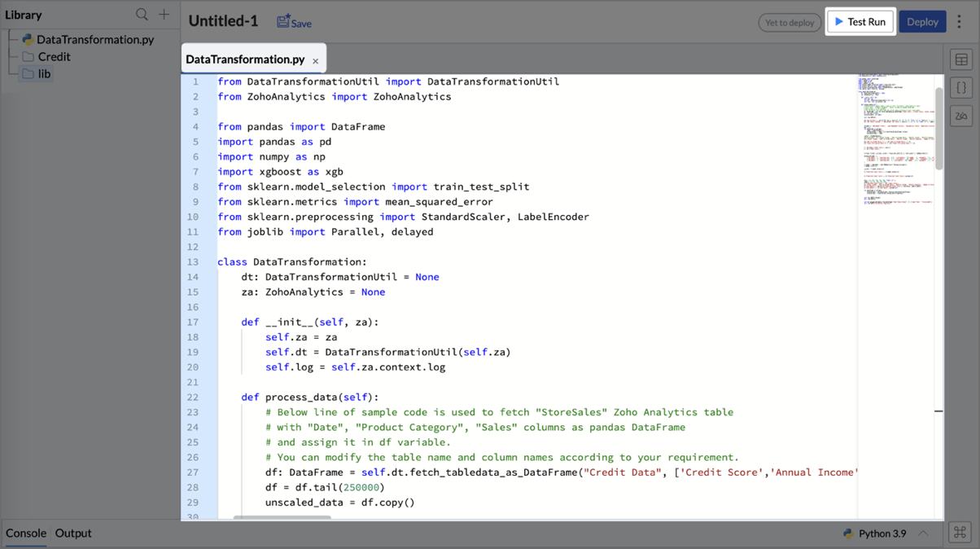
Task: Open the ZA icon in right sidebar
Action: (x=961, y=116)
